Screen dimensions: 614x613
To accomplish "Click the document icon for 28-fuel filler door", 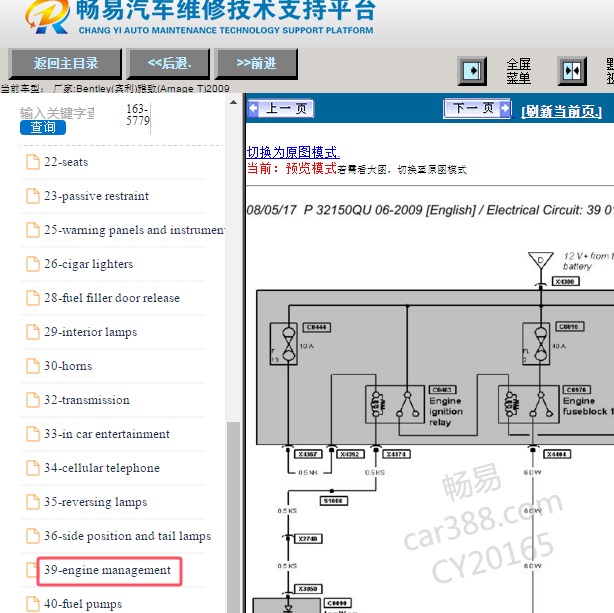I will [33, 298].
